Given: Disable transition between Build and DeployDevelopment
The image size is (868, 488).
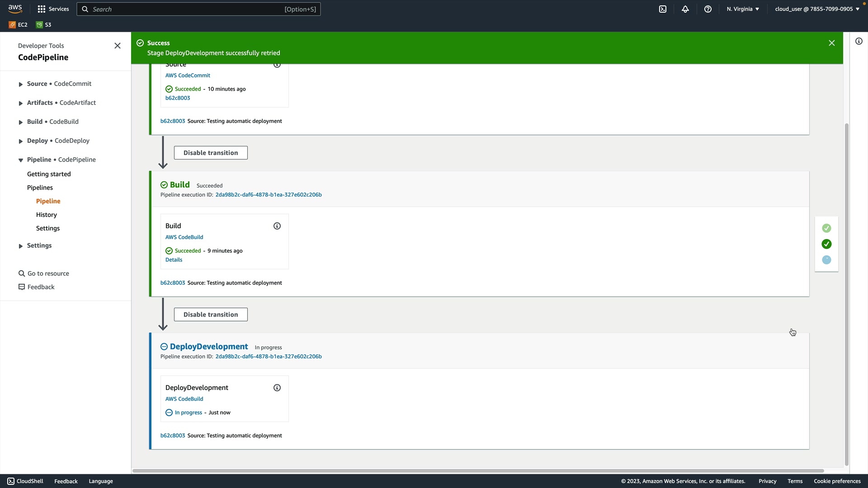Looking at the screenshot, I should coord(211,314).
